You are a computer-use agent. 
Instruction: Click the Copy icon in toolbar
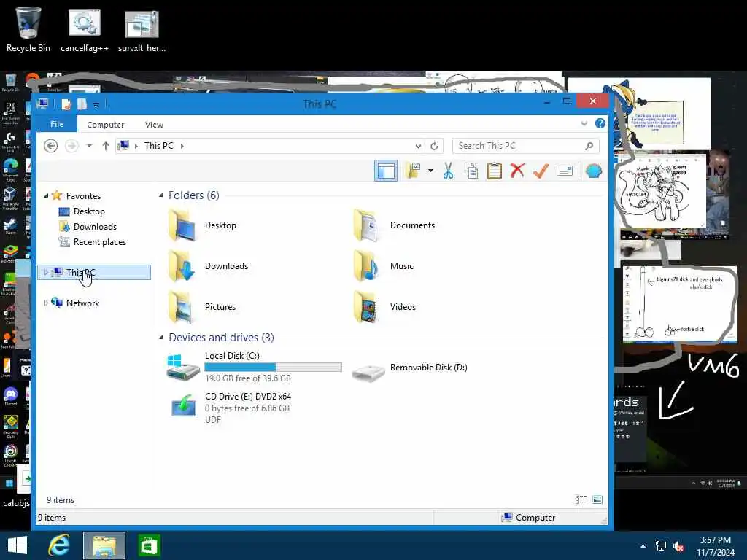click(x=471, y=171)
